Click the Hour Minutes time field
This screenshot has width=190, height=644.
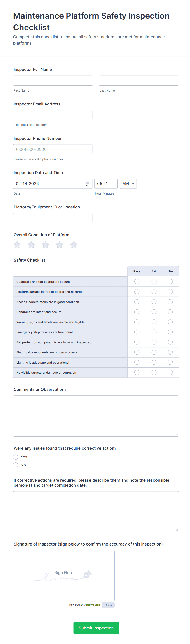pos(106,184)
